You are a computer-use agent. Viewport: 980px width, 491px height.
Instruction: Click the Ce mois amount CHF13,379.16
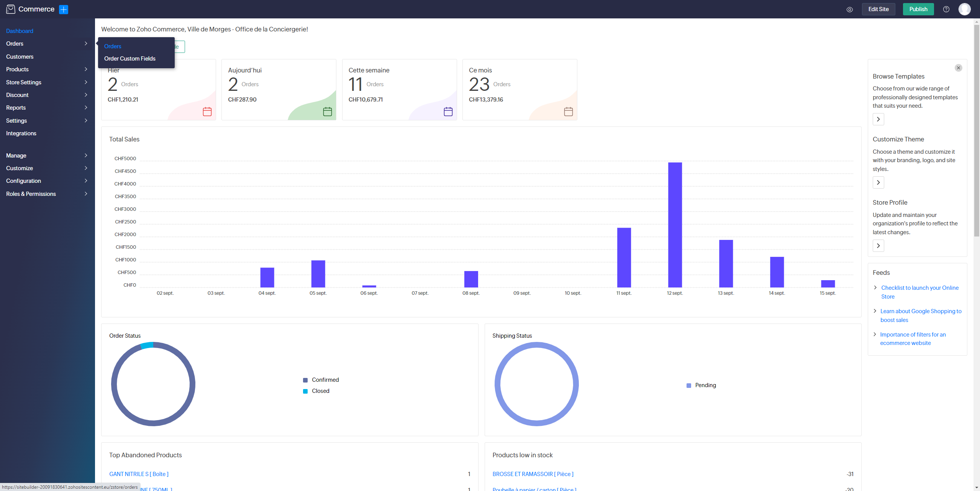pos(486,100)
